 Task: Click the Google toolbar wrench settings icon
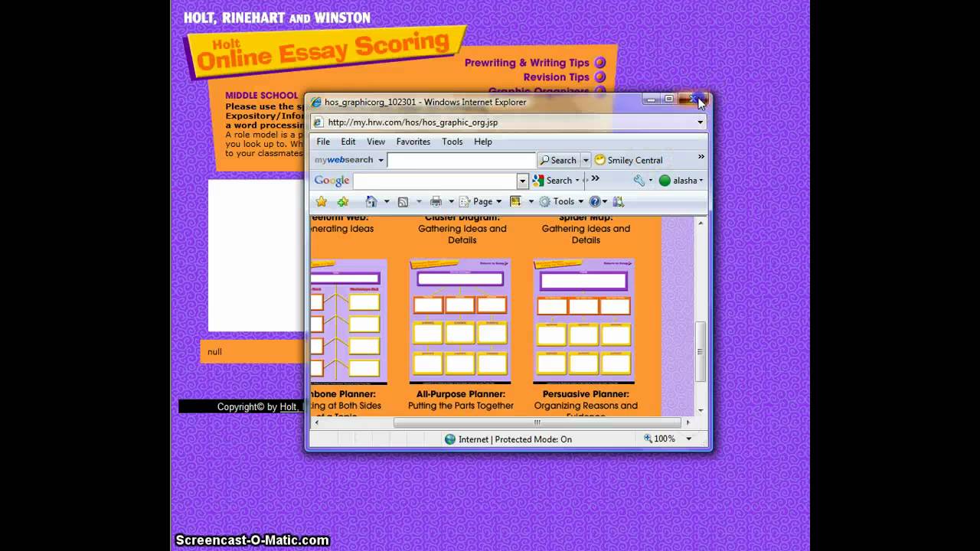639,181
